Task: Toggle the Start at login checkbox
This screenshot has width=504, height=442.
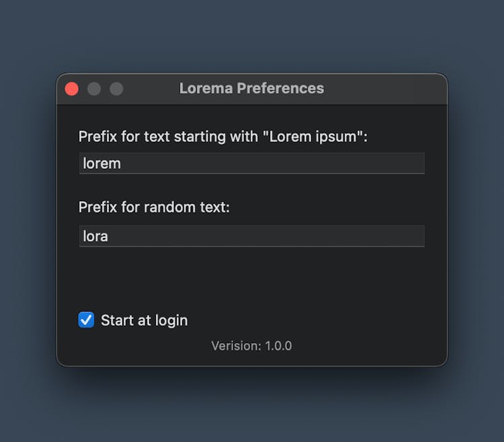Action: 86,320
